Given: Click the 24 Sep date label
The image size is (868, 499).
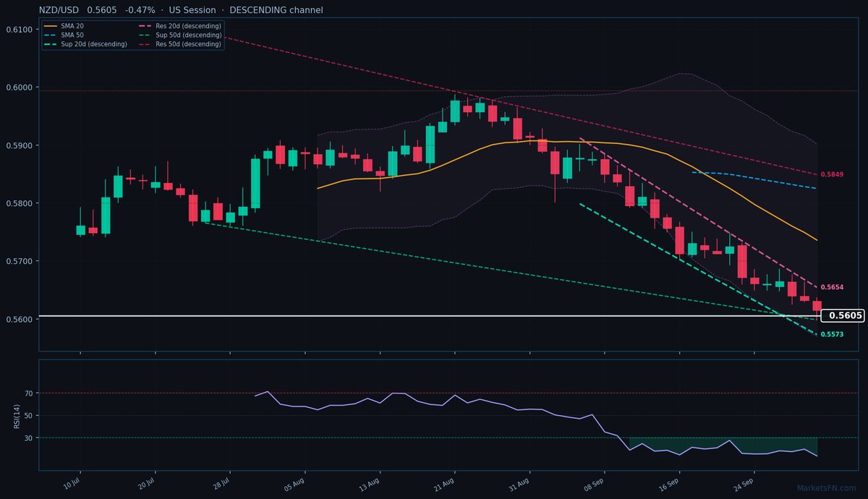Looking at the screenshot, I should (744, 484).
